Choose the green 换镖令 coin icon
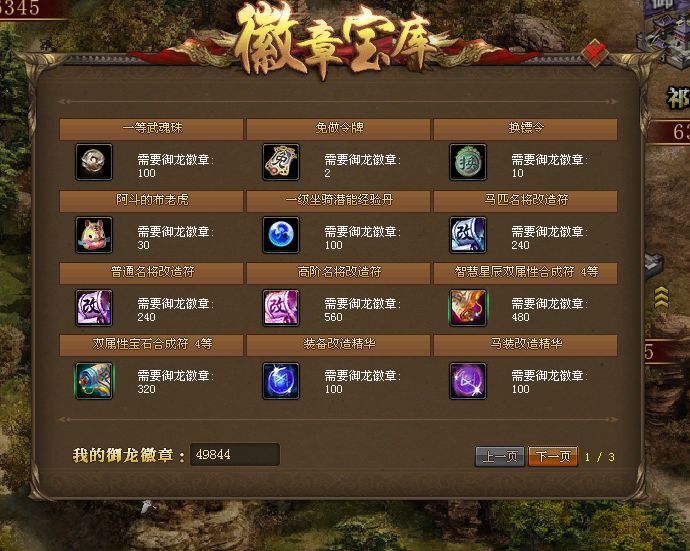690x551 pixels. 468,162
